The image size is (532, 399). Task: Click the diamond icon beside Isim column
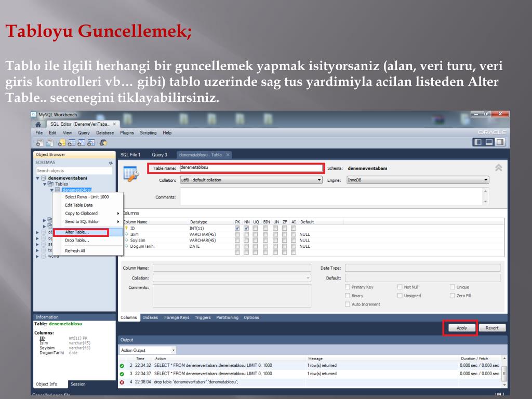(127, 234)
